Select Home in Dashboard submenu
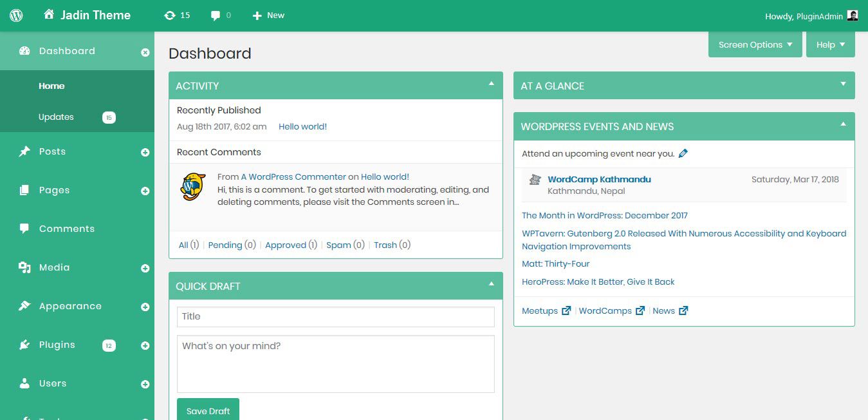 tap(51, 86)
